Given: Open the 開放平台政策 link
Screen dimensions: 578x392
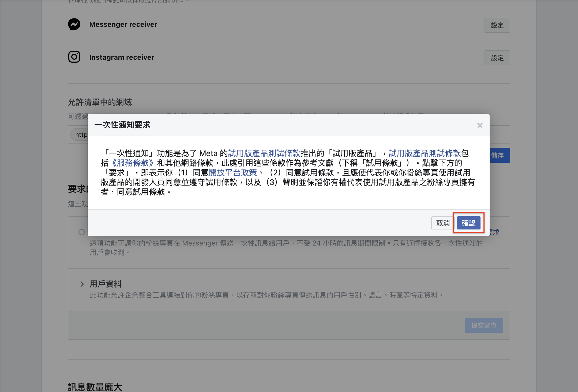Looking at the screenshot, I should pyautogui.click(x=233, y=172).
